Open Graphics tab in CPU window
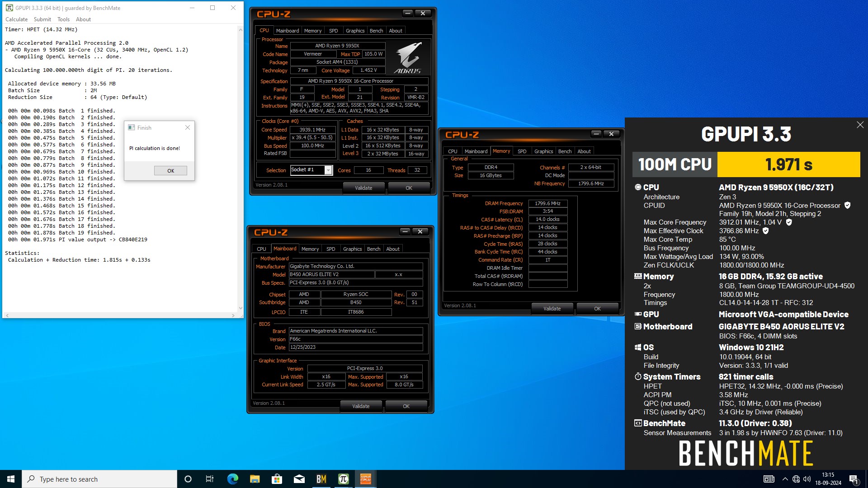 tap(355, 31)
